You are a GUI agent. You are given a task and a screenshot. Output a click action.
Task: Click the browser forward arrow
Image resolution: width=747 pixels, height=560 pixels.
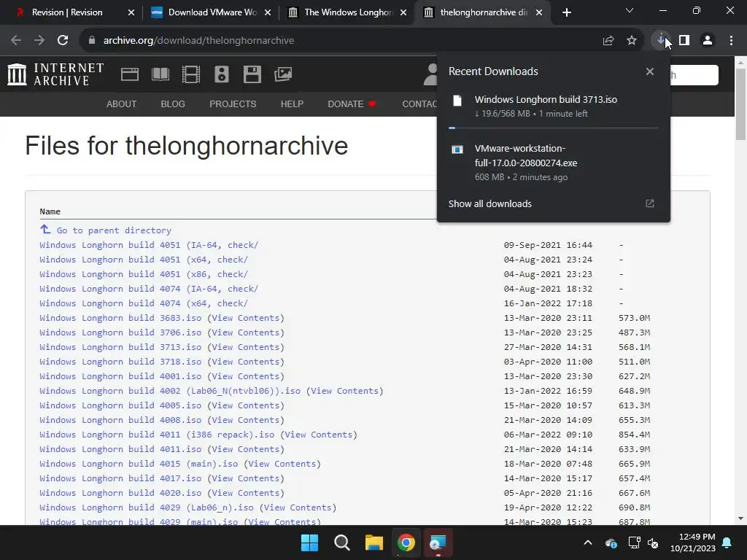(x=39, y=41)
